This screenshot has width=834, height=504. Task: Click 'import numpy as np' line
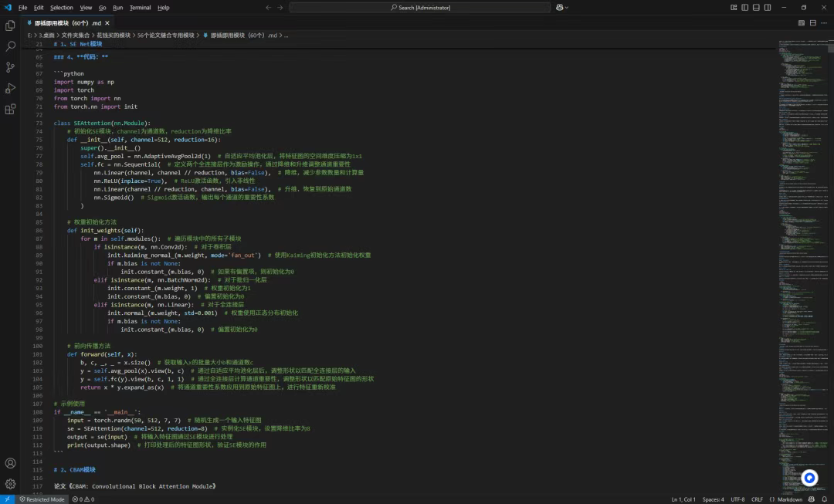pos(84,82)
